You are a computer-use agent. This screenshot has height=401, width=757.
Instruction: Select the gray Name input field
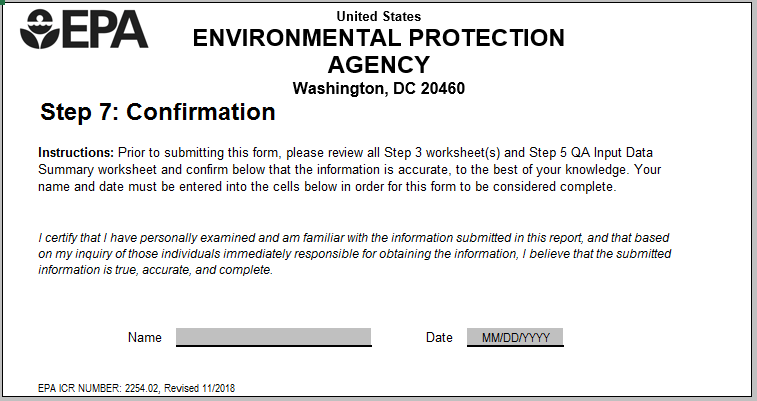point(273,337)
